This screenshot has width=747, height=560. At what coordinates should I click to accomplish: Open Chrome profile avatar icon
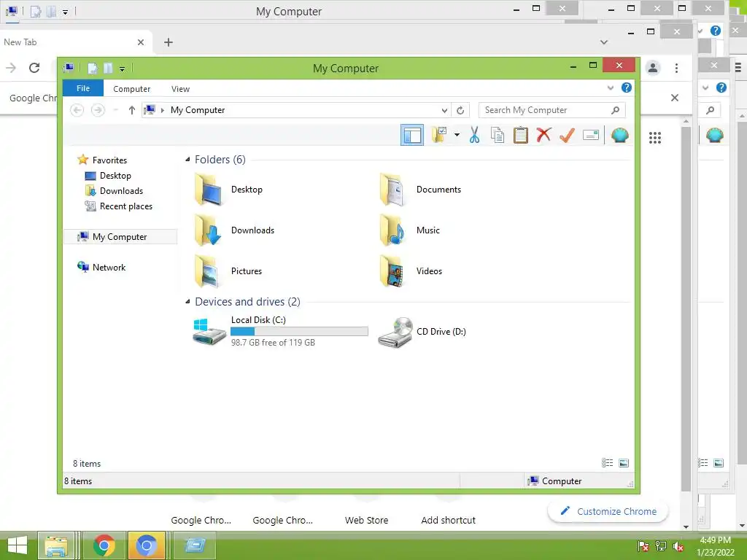click(653, 68)
